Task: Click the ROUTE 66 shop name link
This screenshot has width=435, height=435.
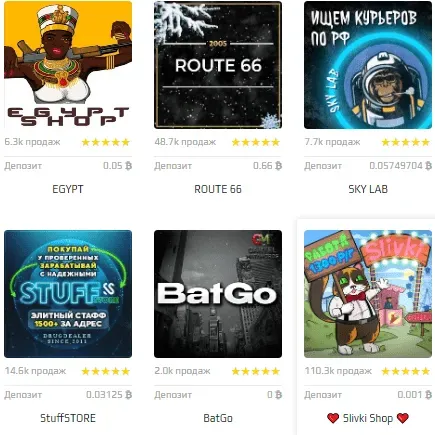Action: 218,189
